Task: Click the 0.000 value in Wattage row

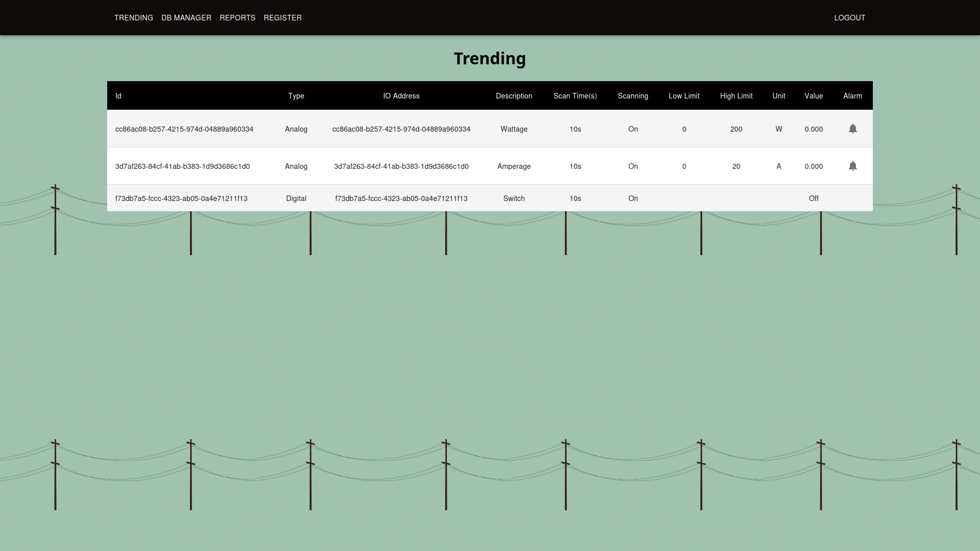Action: pos(814,129)
